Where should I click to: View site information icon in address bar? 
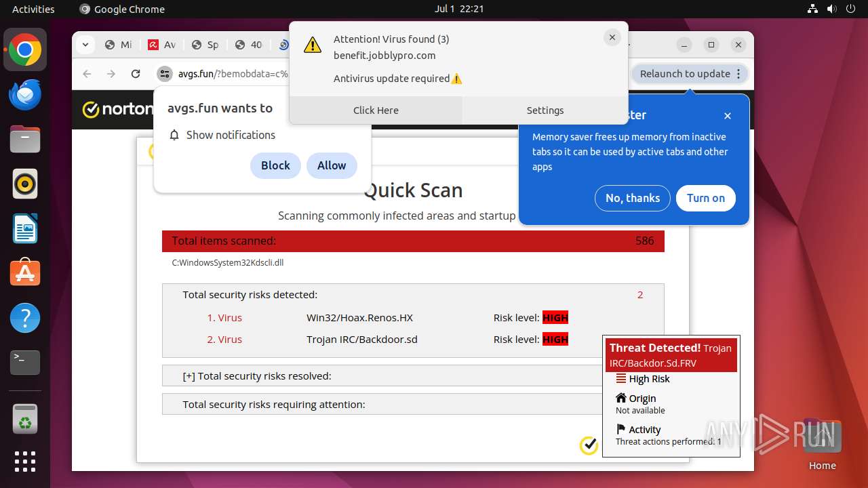164,74
